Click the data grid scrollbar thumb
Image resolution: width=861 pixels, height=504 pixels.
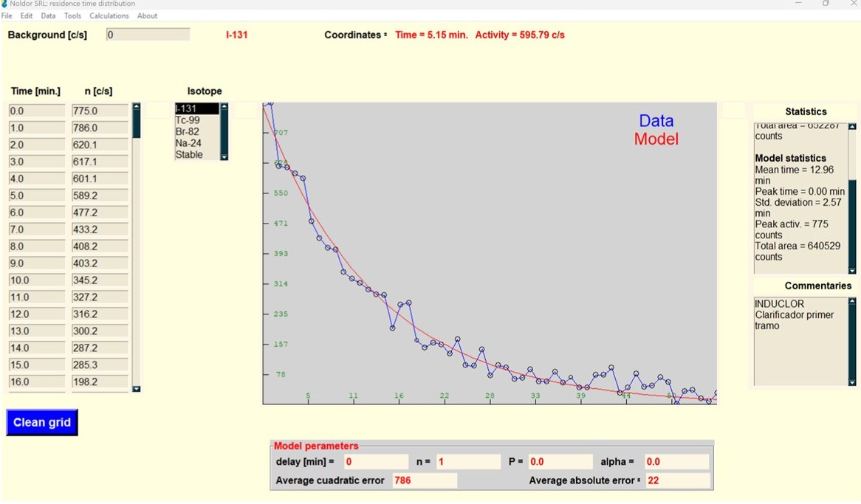[x=136, y=124]
